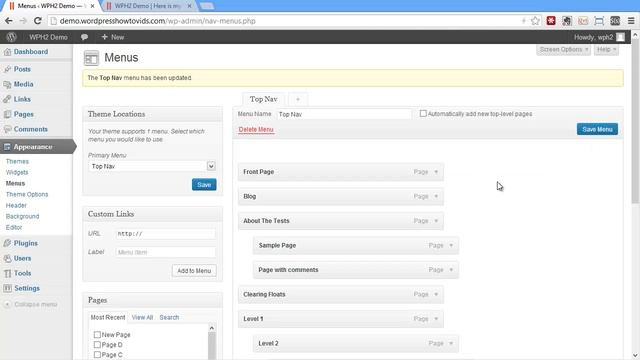Screen dimensions: 640x360
Task: Switch to the WPH2 Demo browser tab
Action: click(x=148, y=6)
